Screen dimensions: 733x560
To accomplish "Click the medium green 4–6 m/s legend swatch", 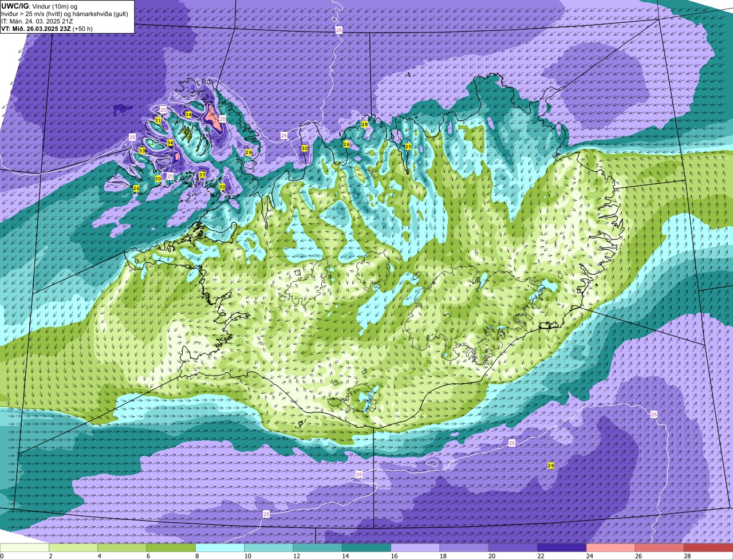I will (x=123, y=547).
